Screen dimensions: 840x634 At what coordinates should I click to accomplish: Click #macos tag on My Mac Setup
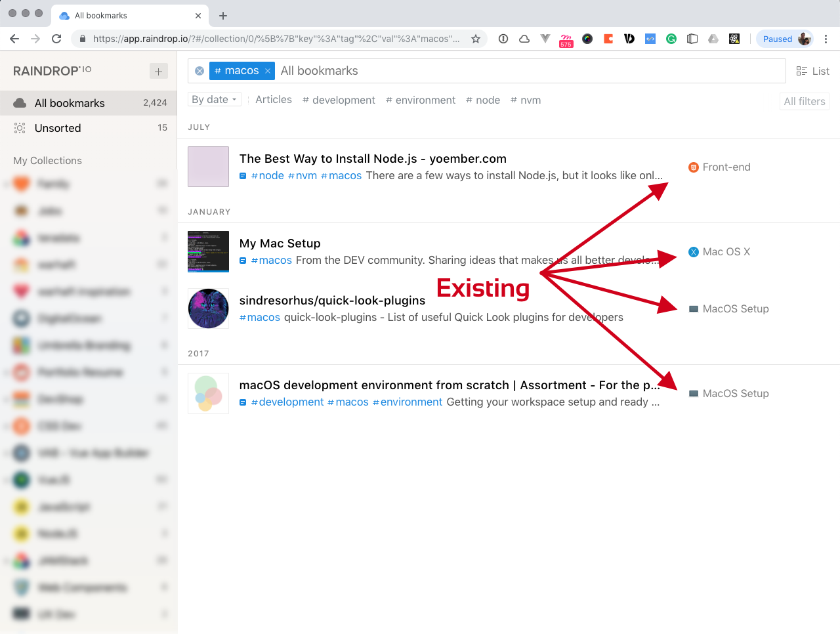pyautogui.click(x=272, y=261)
